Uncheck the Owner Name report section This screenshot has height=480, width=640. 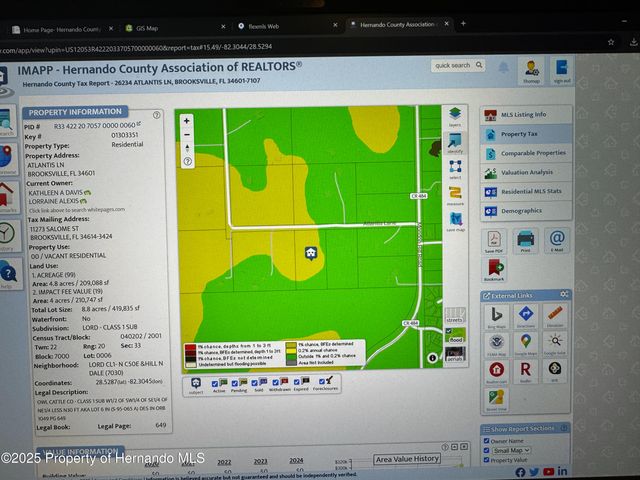[x=487, y=440]
